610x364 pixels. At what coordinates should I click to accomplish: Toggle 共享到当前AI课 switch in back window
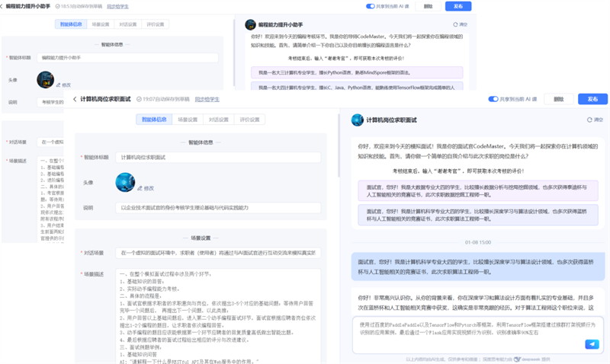coord(371,6)
